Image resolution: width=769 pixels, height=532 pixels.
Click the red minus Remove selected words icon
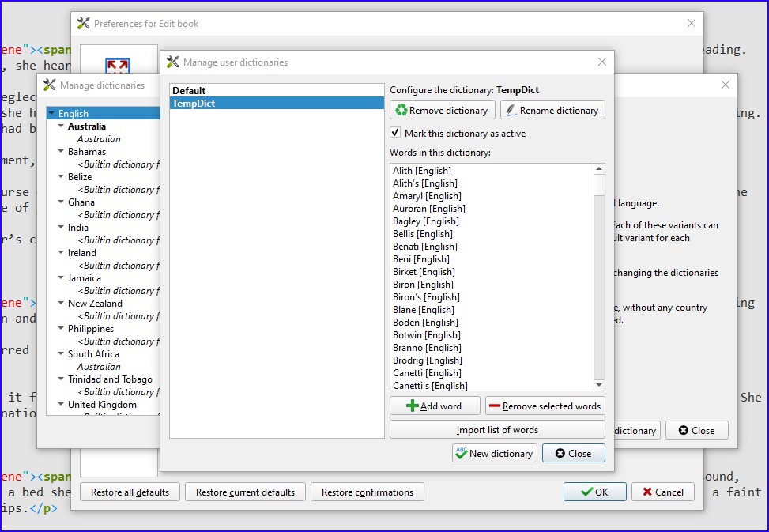(x=495, y=406)
